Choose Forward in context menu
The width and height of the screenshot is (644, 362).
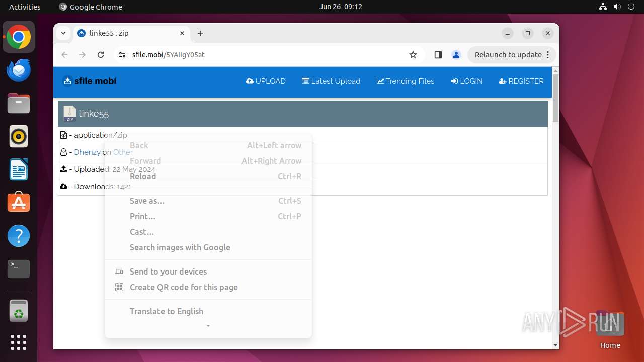[x=208, y=161]
